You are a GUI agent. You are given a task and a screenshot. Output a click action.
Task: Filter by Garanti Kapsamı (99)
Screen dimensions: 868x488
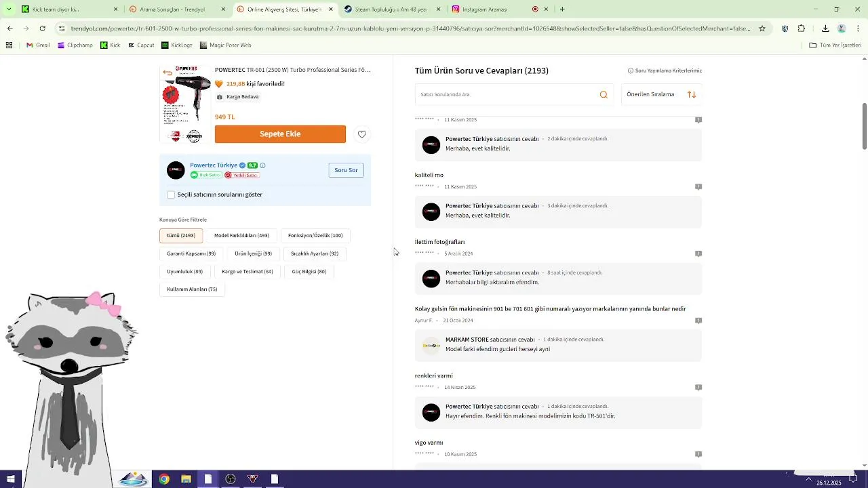pos(191,253)
